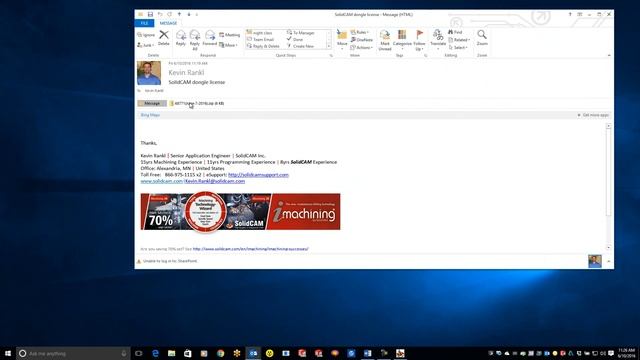Open the imachining-successes URL link
Viewport: 640px width, 360px height.
[251, 249]
